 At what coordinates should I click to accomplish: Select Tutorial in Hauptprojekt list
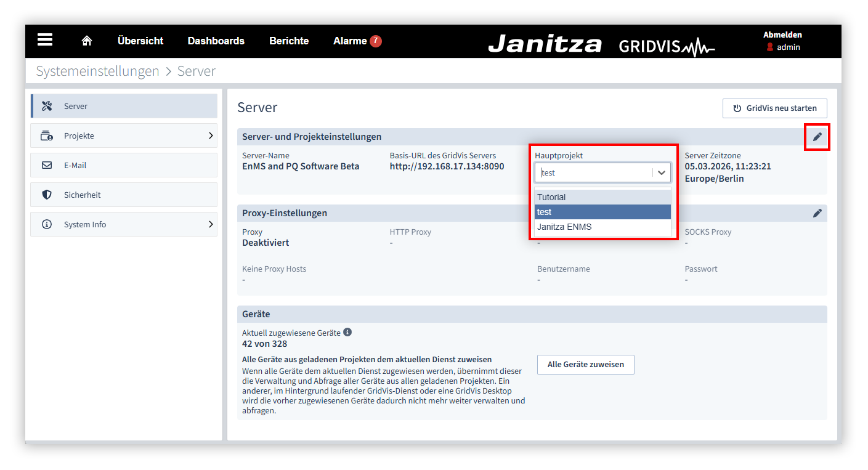tap(602, 197)
